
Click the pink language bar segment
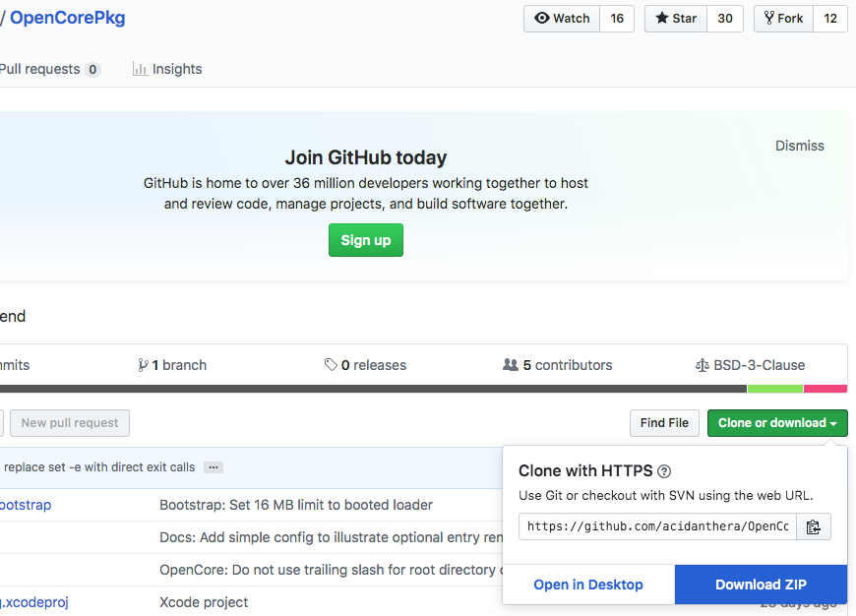[825, 389]
